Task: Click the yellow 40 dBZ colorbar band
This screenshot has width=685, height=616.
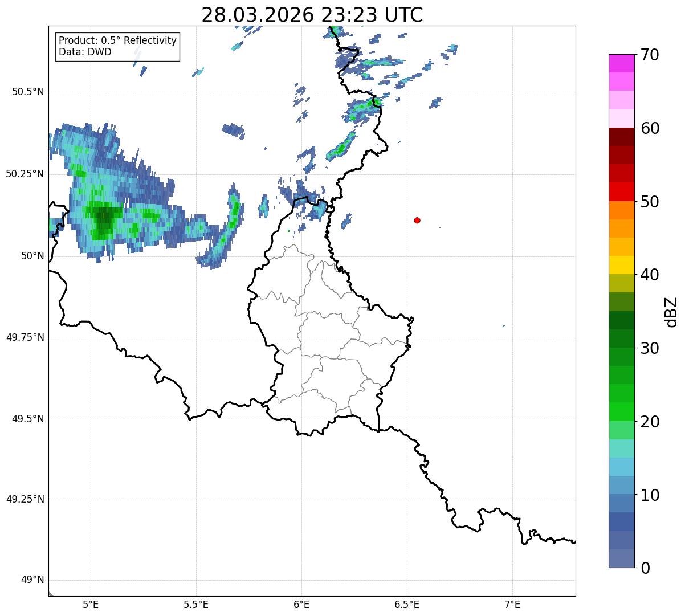Action: (x=622, y=265)
